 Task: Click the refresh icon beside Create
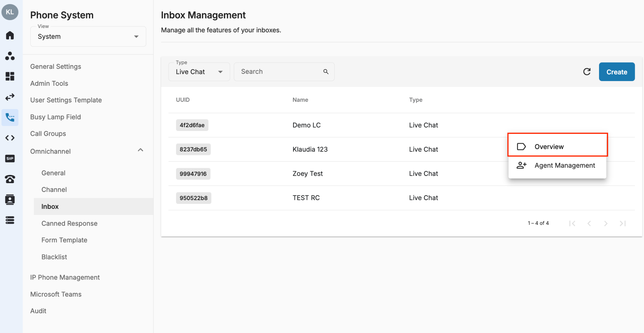coord(587,72)
